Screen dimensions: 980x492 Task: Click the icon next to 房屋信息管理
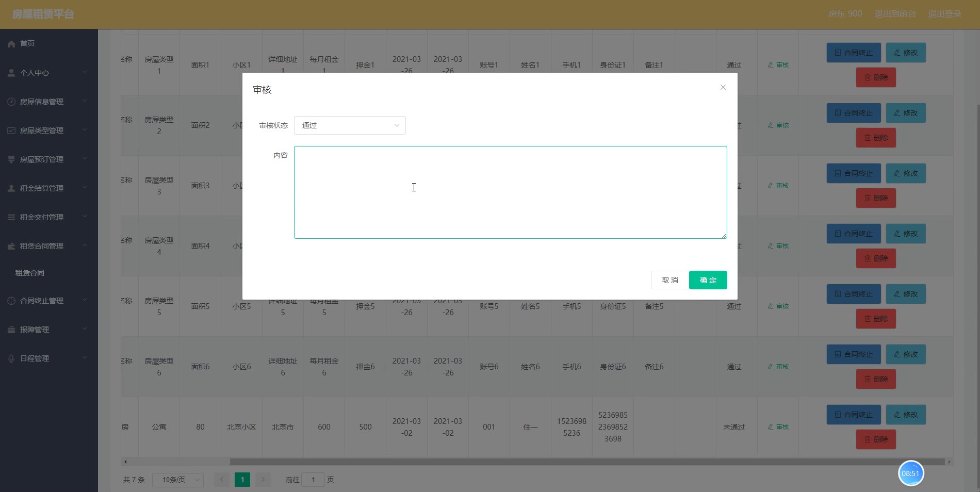click(x=11, y=102)
